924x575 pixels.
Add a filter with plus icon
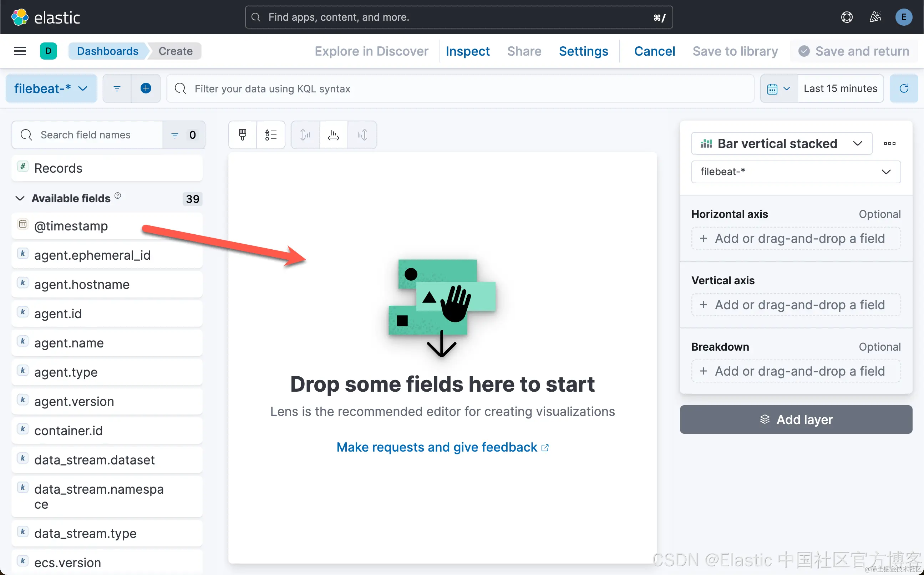tap(146, 88)
